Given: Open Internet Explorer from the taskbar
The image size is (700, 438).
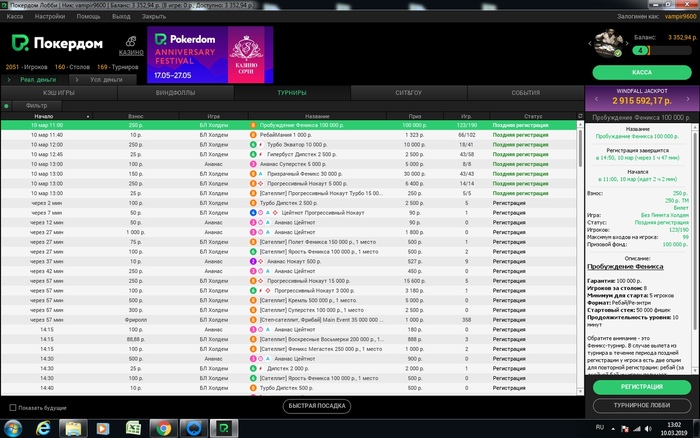Looking at the screenshot, I should pos(43,429).
